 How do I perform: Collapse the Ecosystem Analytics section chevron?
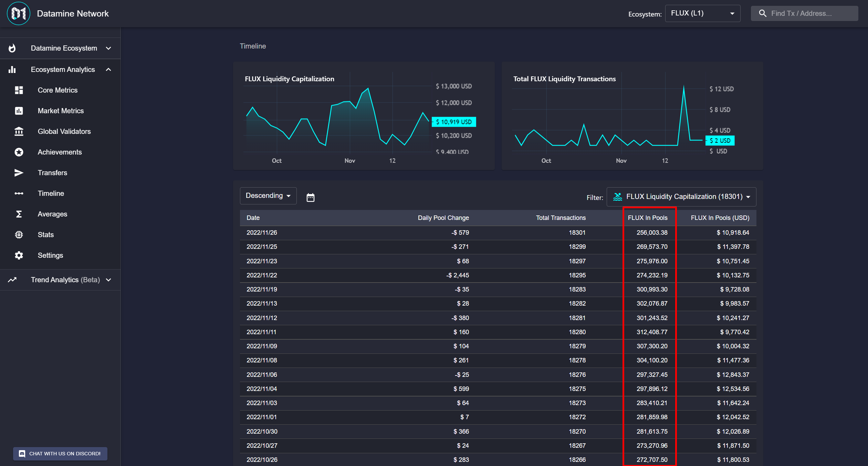108,70
